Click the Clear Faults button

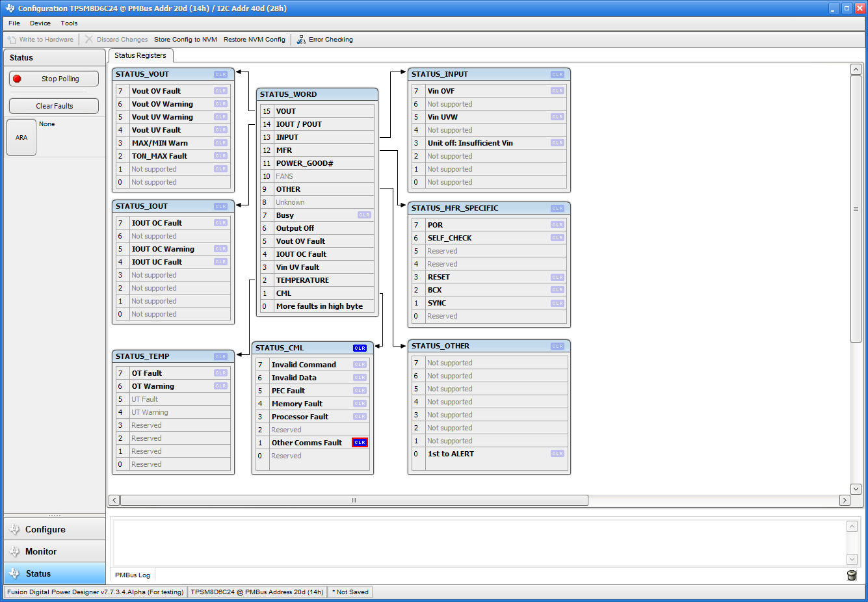54,106
